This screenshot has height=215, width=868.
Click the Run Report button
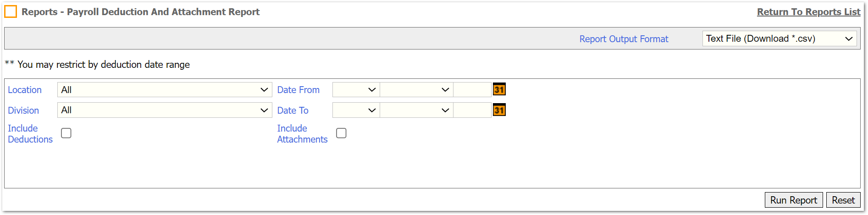794,200
